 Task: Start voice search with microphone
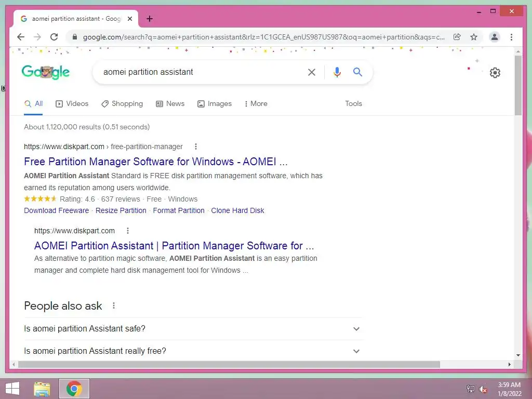(337, 72)
